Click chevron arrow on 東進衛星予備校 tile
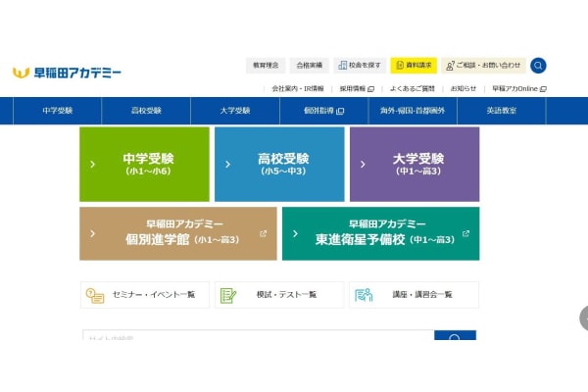The height and width of the screenshot is (392, 588). point(295,233)
